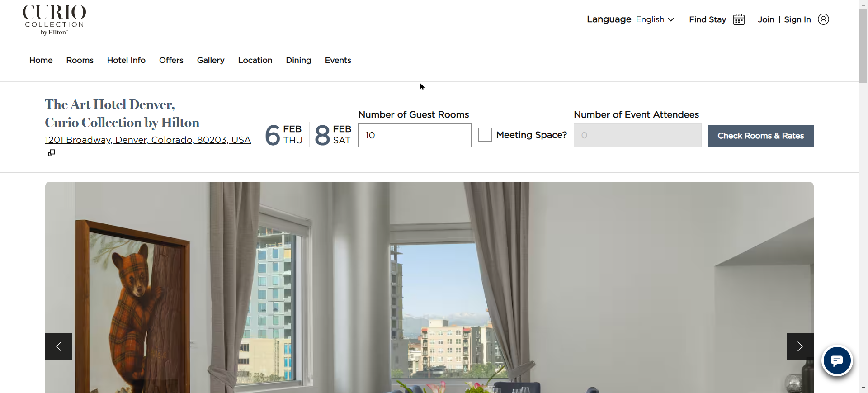Open check-out date 8 FEB SAT picker

(x=333, y=135)
